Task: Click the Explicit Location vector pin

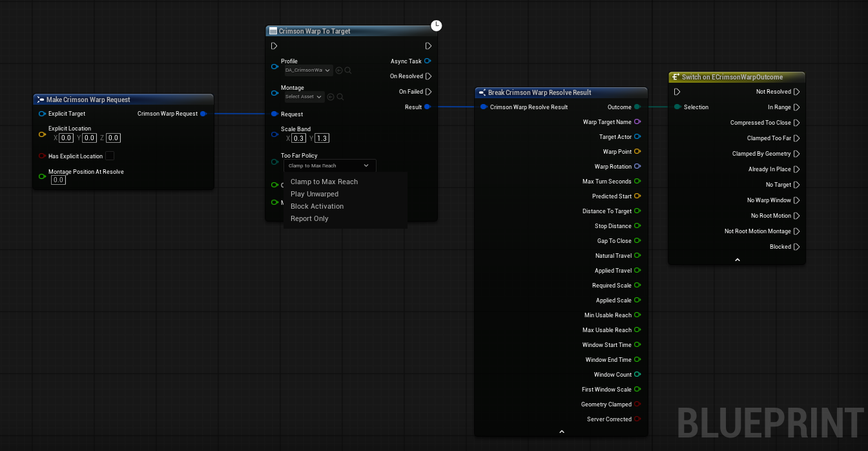Action: pos(42,134)
